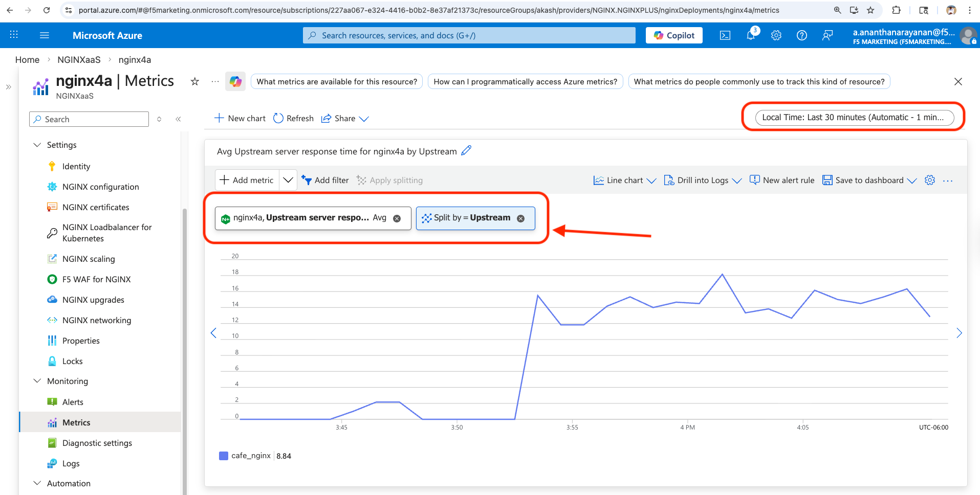Collapse the left navigation menu
This screenshot has height=495, width=980.
click(x=178, y=119)
